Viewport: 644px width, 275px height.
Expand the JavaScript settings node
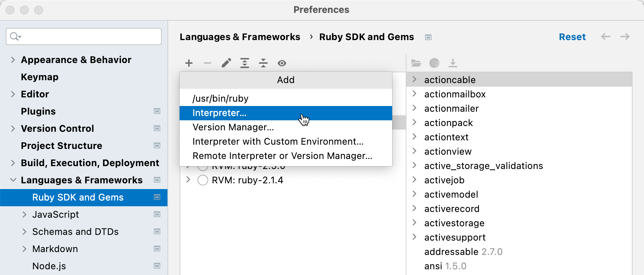pos(24,214)
